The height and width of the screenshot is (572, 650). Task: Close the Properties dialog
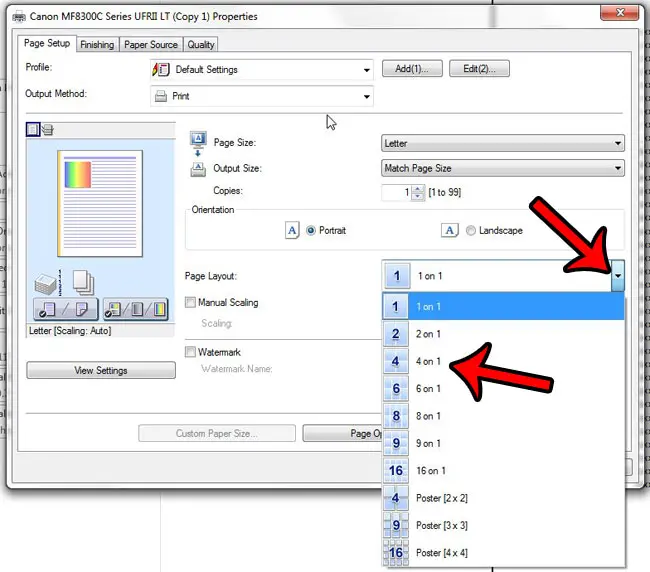(x=620, y=13)
